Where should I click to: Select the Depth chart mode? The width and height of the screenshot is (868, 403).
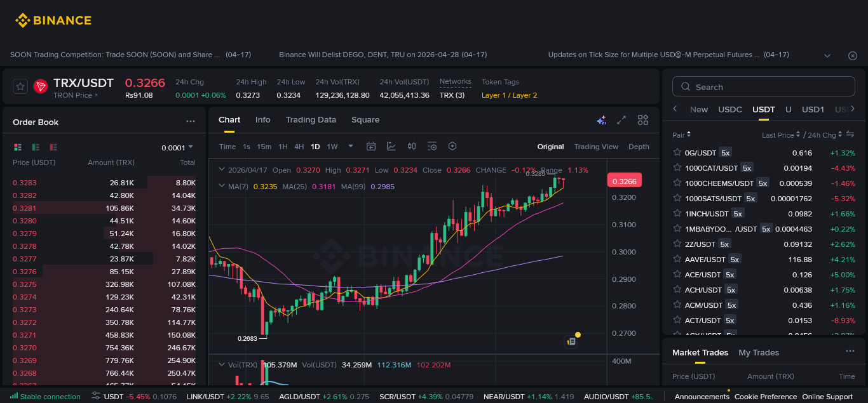coord(639,147)
